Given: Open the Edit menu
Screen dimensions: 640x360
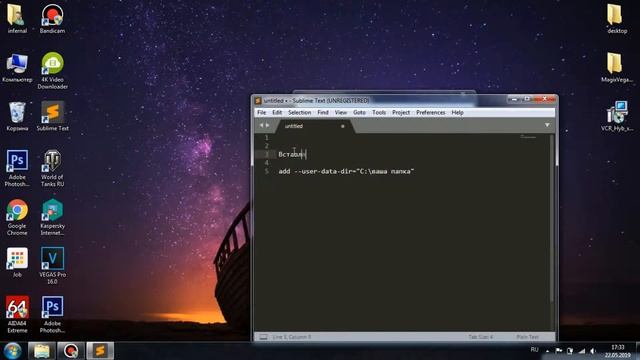Looking at the screenshot, I should [277, 112].
